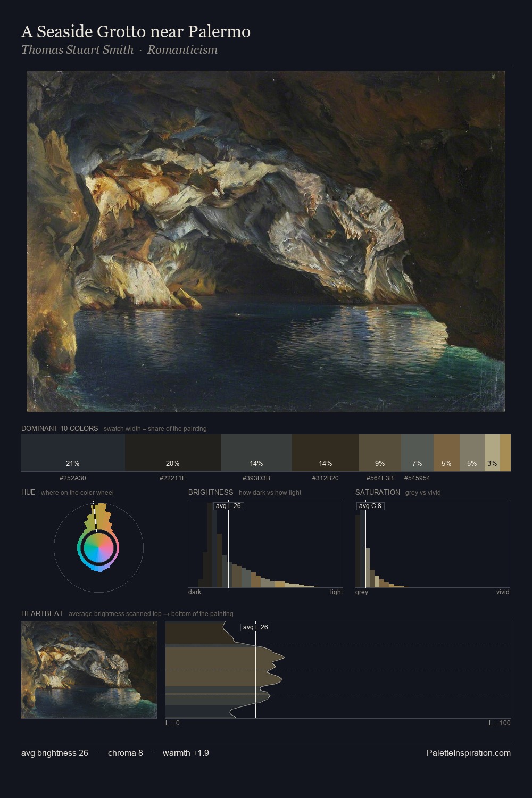
Task: Open the PaletteInspiration.com link
Action: coord(469,753)
